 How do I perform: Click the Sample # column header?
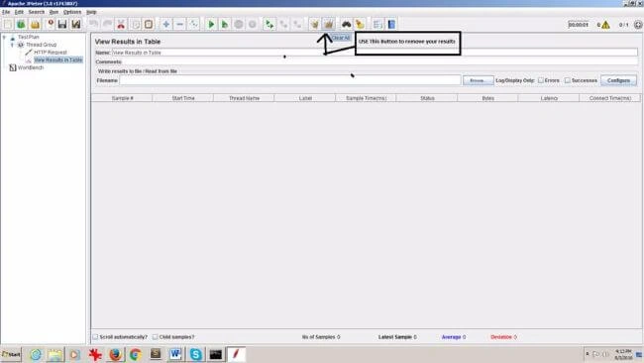122,98
